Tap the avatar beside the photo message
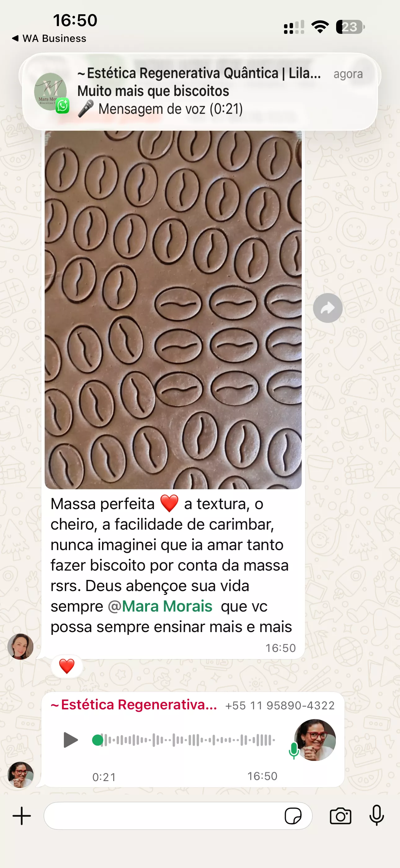Screen dimensions: 400x868 [x=20, y=646]
